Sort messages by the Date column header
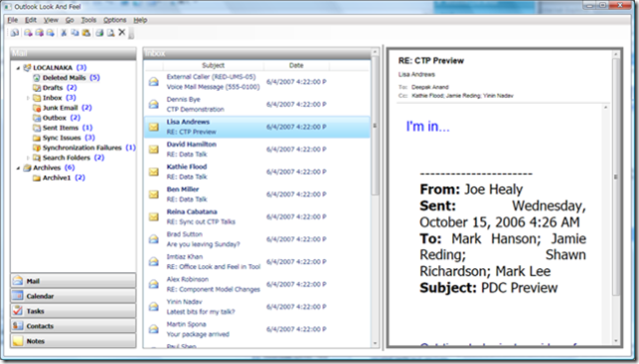639x364 pixels. click(297, 65)
